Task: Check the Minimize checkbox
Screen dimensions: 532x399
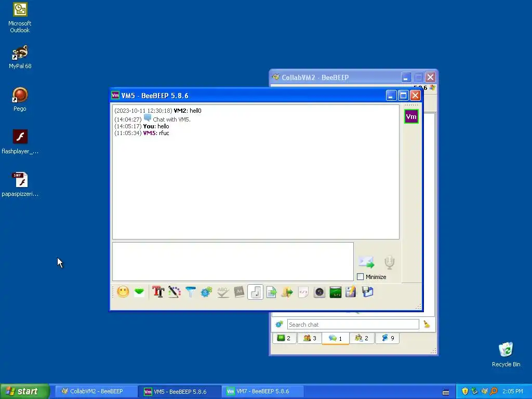Action: pos(361,277)
